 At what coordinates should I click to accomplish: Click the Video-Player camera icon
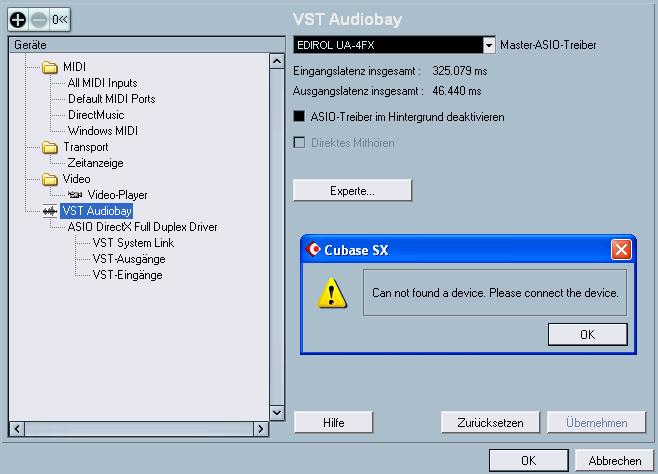pyautogui.click(x=75, y=195)
